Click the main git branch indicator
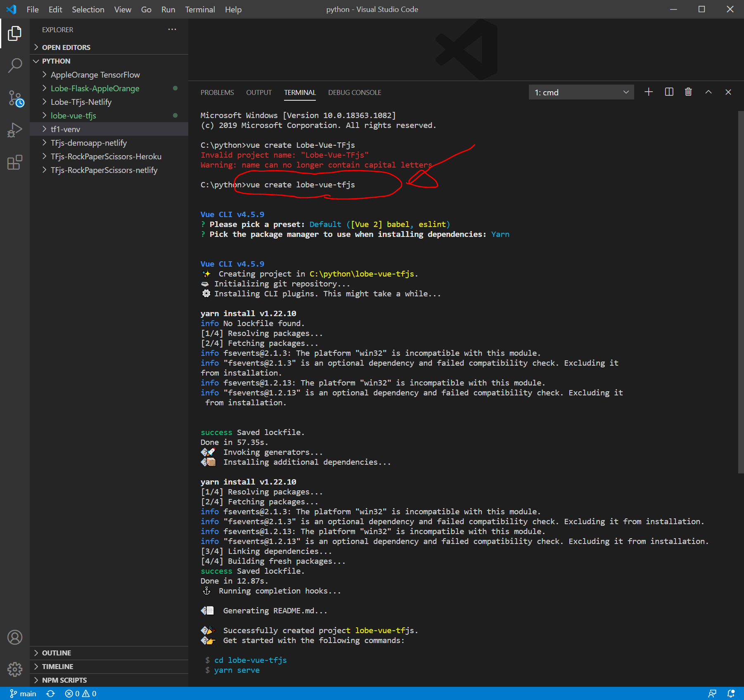Screen dimensions: 744x700 click(23, 694)
